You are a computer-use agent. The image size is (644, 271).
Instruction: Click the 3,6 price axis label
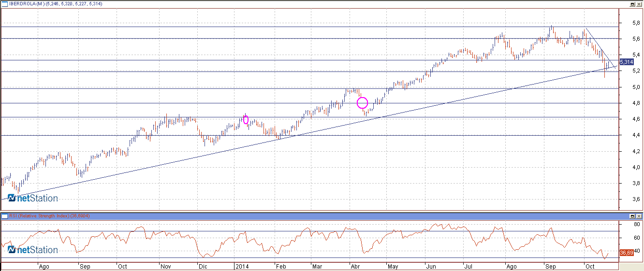pos(636,199)
